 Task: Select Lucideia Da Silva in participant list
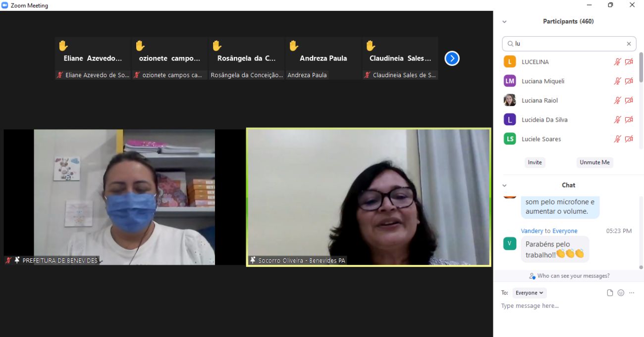pyautogui.click(x=544, y=120)
